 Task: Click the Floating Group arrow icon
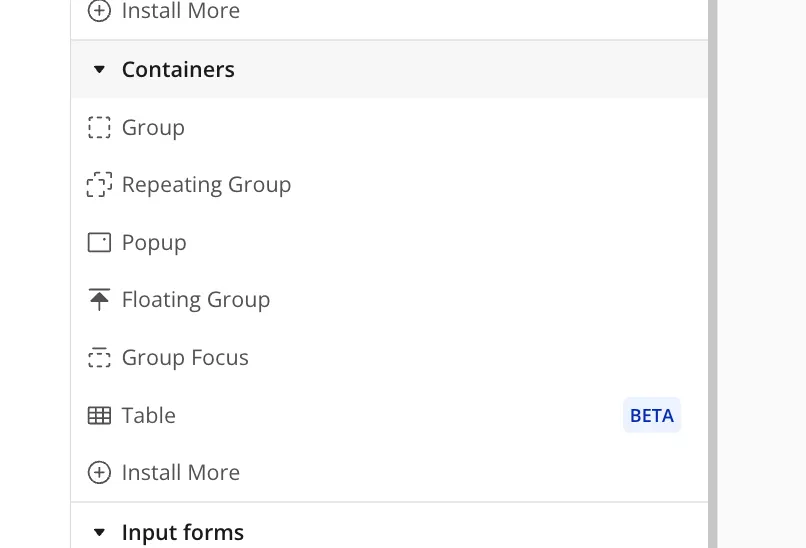click(x=99, y=300)
